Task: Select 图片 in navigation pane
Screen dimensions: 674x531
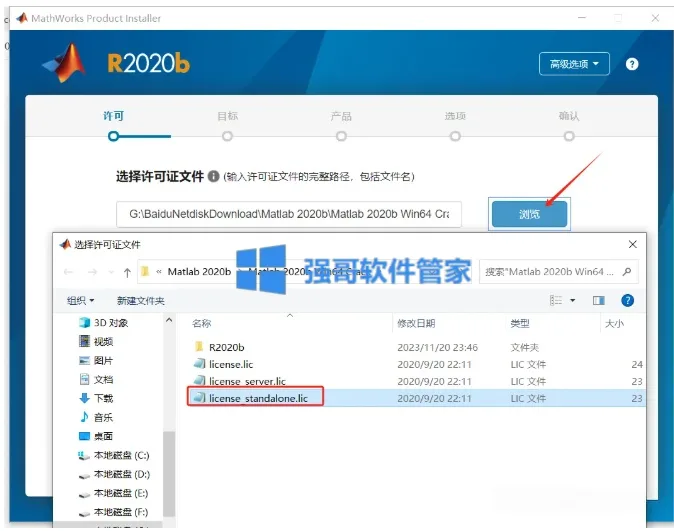Action: pyautogui.click(x=96, y=360)
